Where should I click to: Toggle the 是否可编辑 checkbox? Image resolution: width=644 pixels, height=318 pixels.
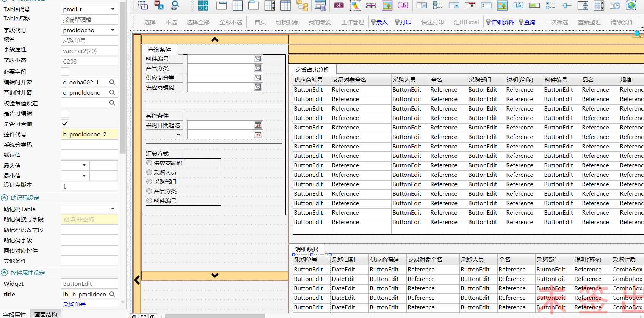click(x=65, y=113)
